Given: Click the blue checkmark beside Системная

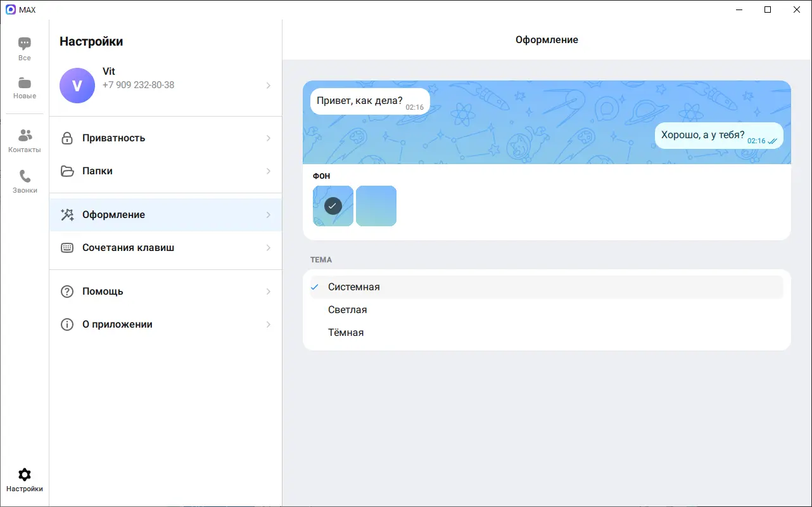Looking at the screenshot, I should [315, 287].
